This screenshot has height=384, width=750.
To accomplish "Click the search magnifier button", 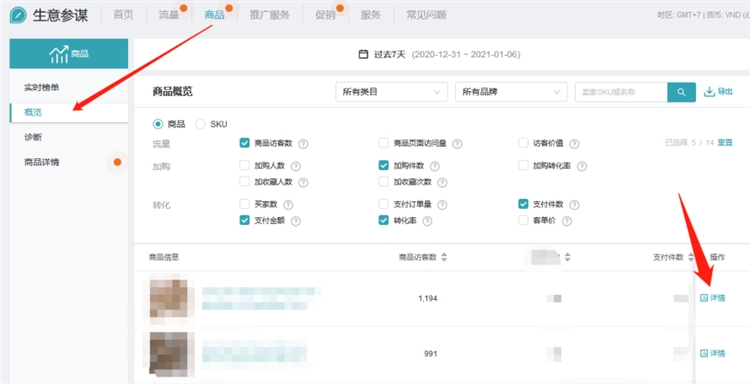I will tap(681, 92).
